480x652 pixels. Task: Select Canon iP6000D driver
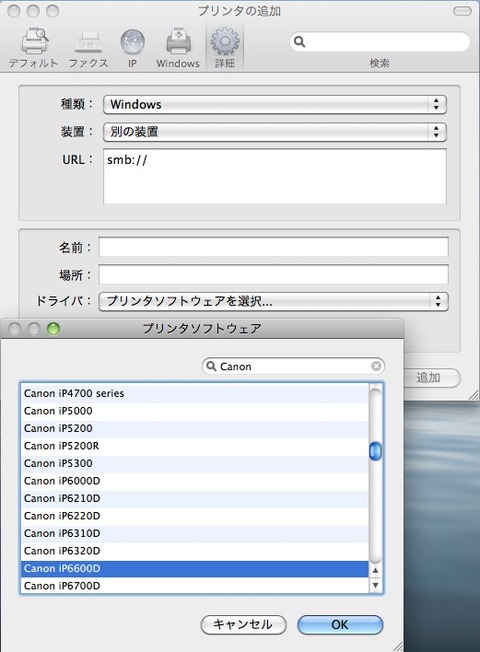point(195,481)
